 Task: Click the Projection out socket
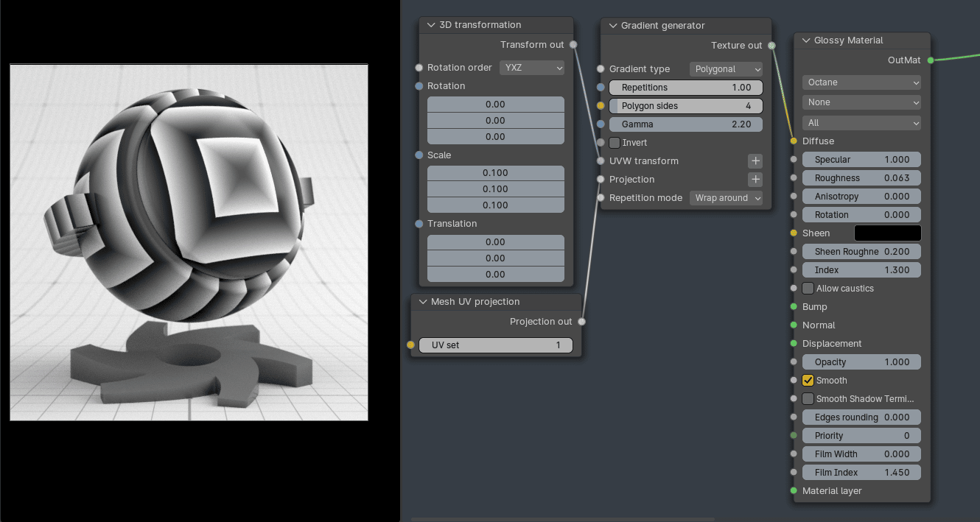click(x=581, y=322)
